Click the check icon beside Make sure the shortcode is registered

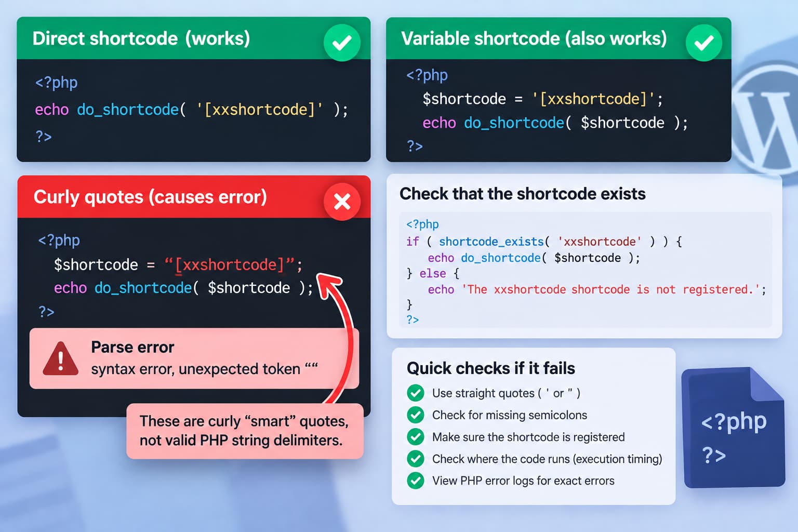point(416,436)
